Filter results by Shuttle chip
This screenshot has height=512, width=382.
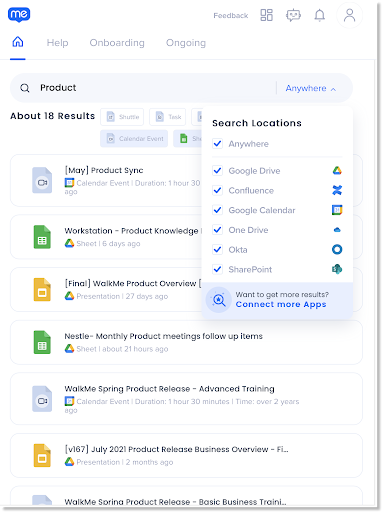click(122, 117)
